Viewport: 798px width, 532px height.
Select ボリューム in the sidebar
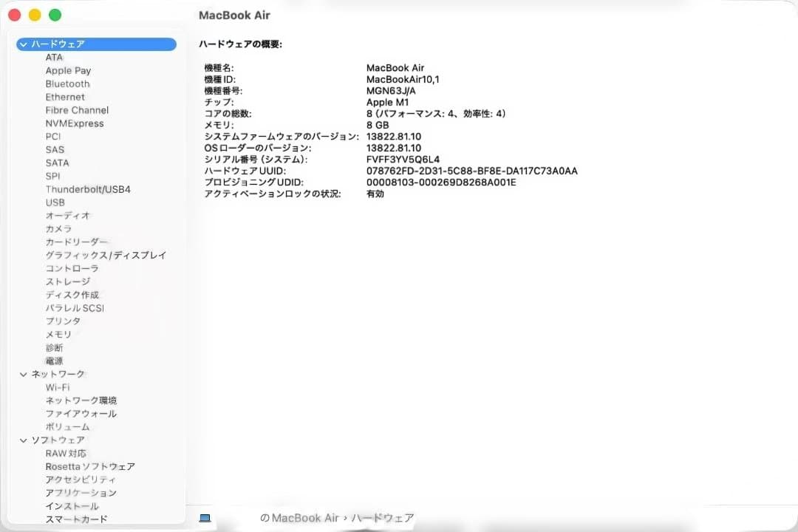tap(68, 427)
